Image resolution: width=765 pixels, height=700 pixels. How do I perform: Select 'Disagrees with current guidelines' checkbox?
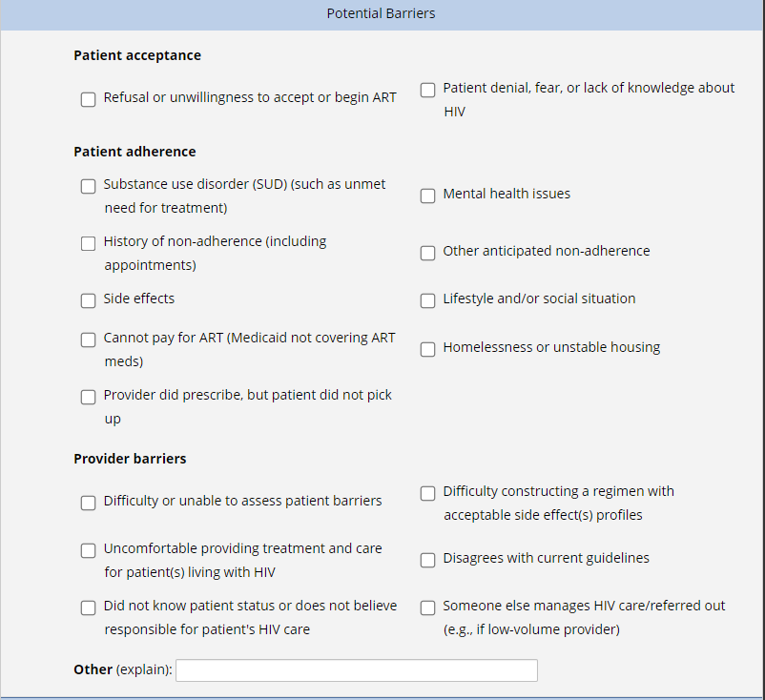428,560
